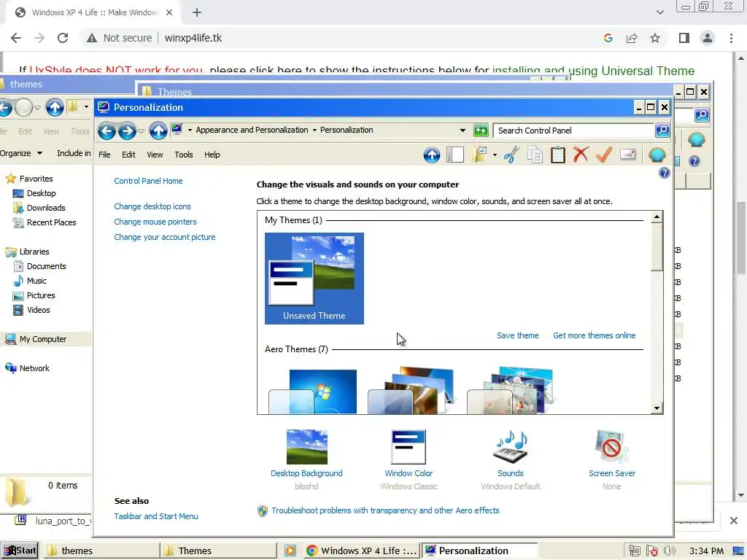Open the Help menu
This screenshot has width=747, height=560.
click(212, 155)
